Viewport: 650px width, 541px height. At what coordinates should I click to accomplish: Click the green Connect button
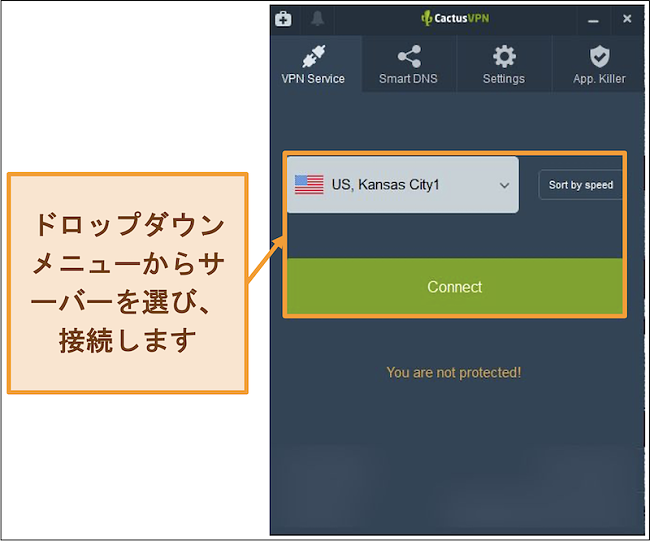click(x=455, y=286)
